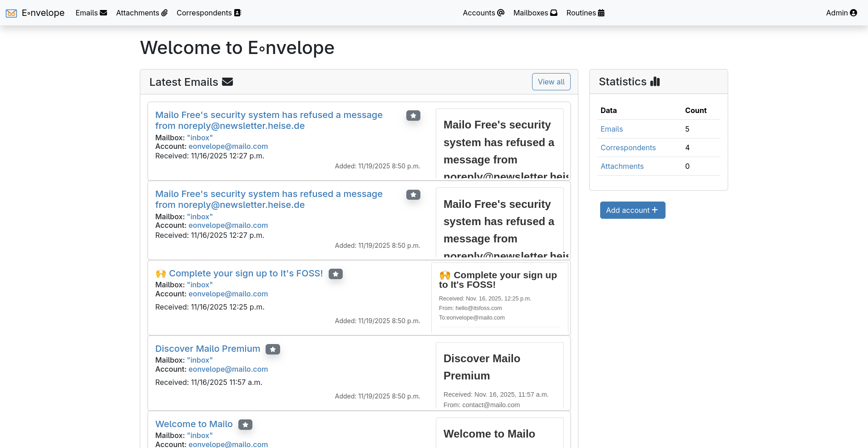
Task: Click the inbox tray icon beside Mailboxes
Action: [553, 13]
